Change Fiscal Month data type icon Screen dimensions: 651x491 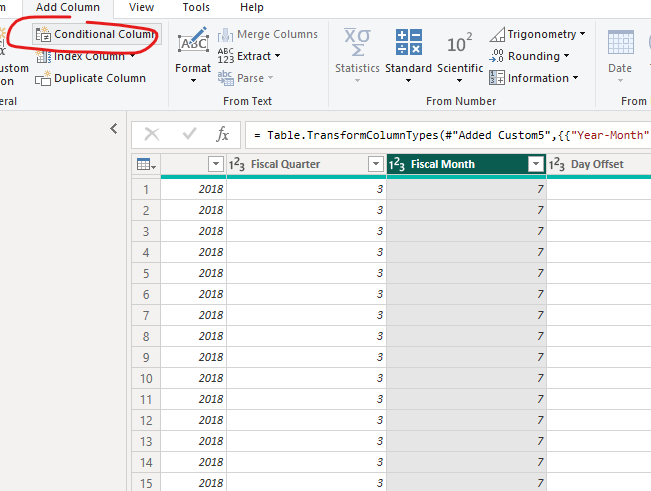396,164
